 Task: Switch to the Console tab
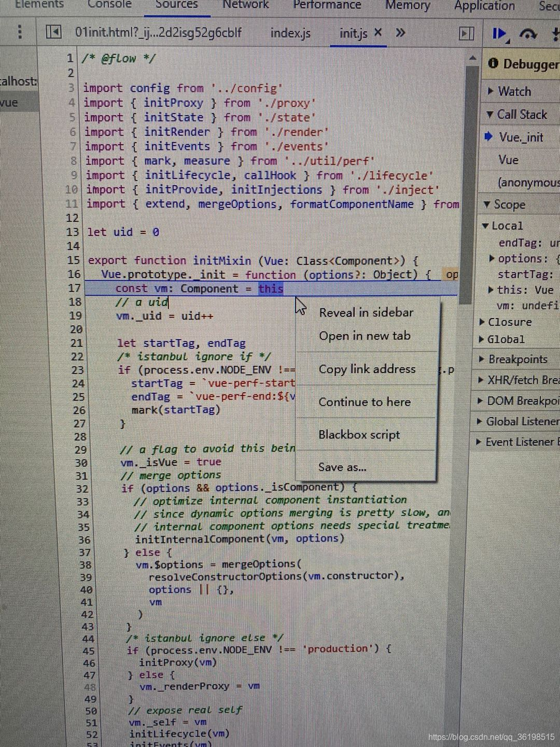click(x=109, y=5)
